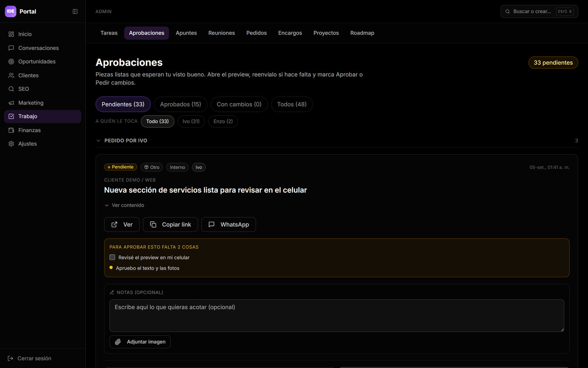The height and width of the screenshot is (368, 588).
Task: Open Ajustes gear icon in sidebar
Action: [11, 144]
